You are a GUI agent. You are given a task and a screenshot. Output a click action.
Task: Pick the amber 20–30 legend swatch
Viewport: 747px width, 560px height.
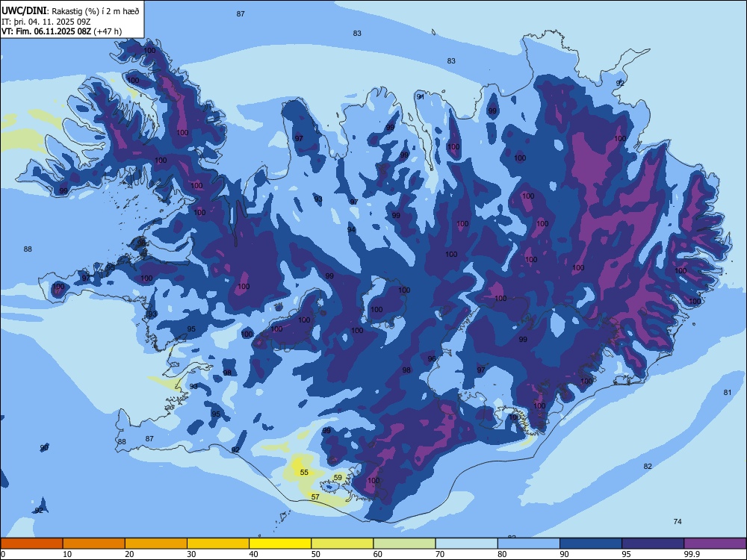point(156,544)
